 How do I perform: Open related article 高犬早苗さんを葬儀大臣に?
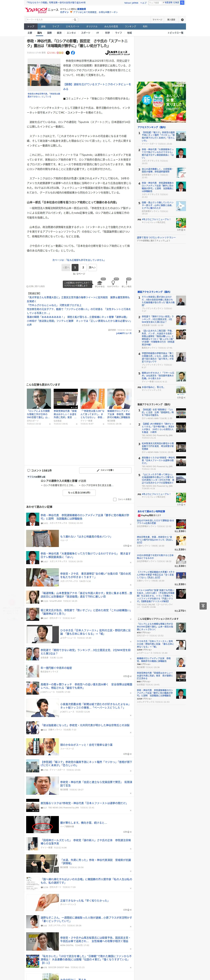pos(78,299)
